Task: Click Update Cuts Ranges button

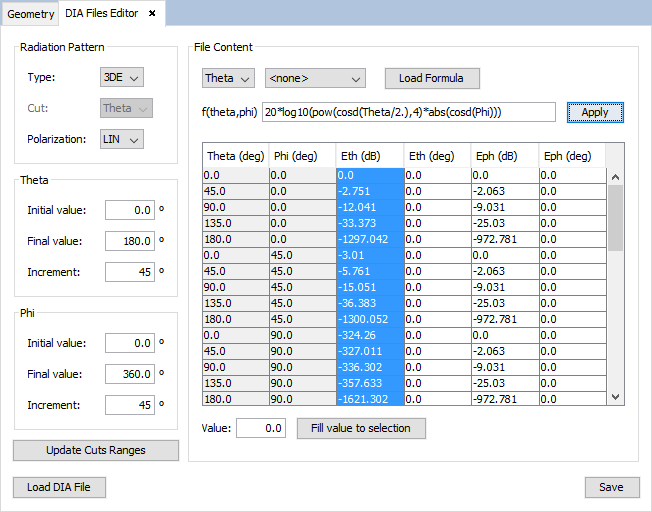Action: (96, 450)
